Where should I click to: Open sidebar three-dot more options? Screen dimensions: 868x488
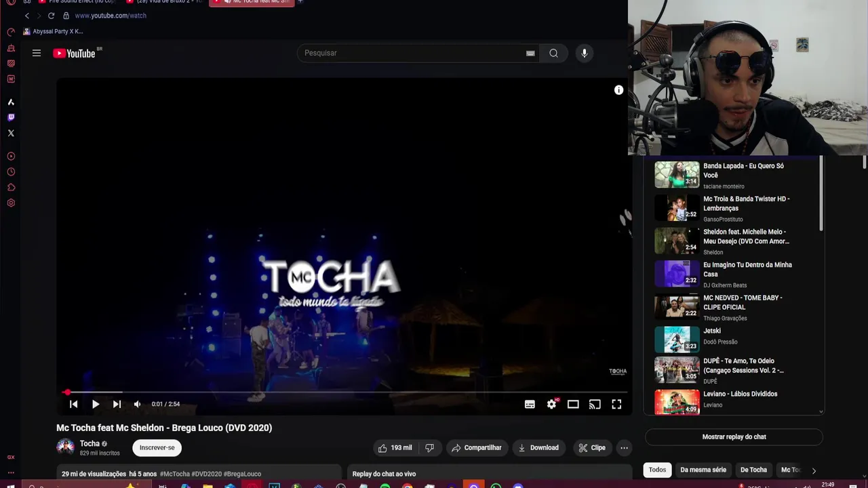pyautogui.click(x=11, y=472)
